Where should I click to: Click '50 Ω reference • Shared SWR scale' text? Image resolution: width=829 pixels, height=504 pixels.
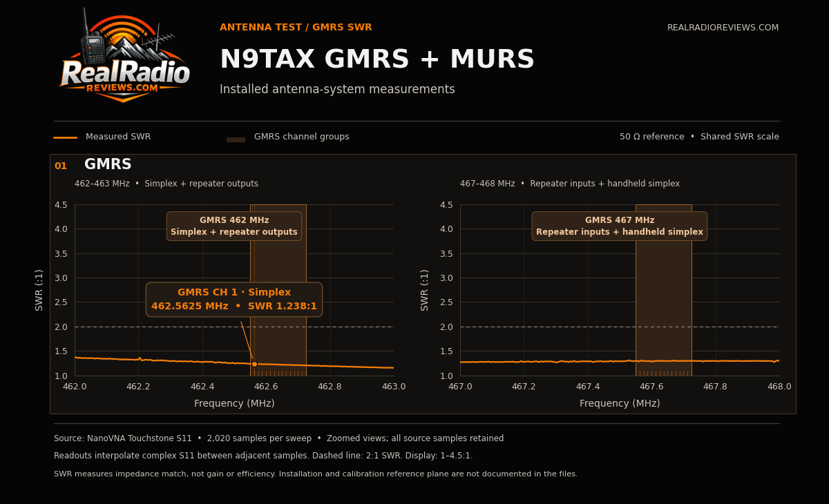click(x=699, y=137)
